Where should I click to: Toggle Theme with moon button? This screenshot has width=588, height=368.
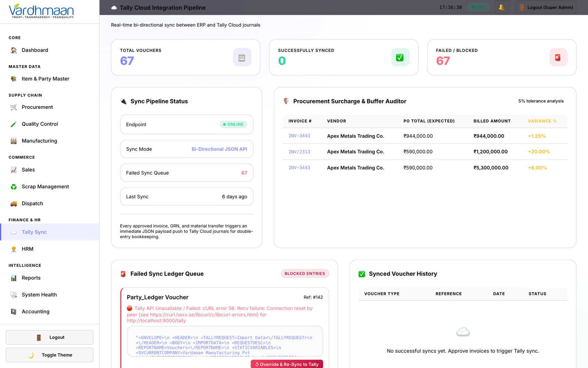[x=50, y=355]
